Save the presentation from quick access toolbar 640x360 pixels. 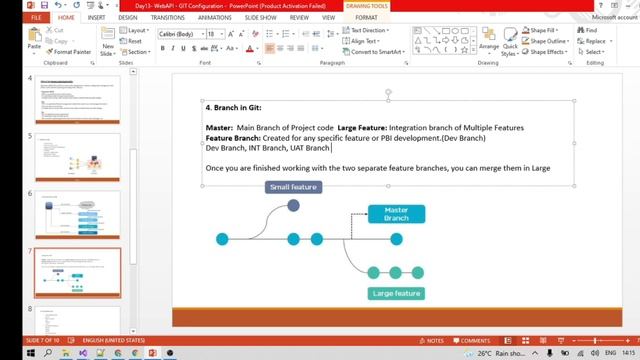pyautogui.click(x=44, y=5)
